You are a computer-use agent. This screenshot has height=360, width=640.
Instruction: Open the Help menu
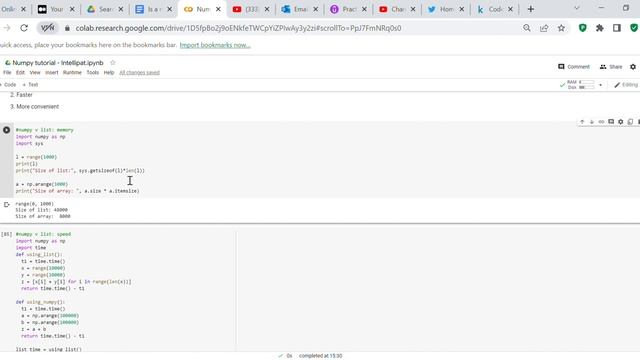click(109, 72)
